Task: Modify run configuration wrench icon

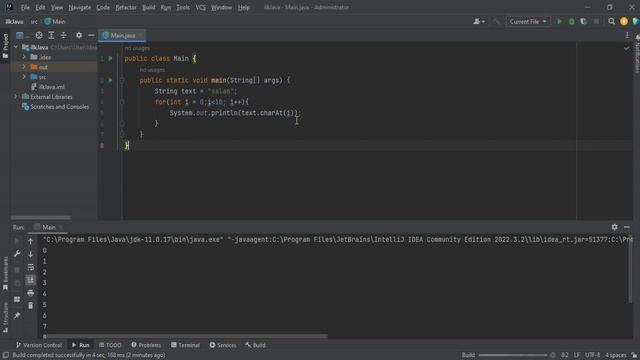Action: pyautogui.click(x=17, y=254)
